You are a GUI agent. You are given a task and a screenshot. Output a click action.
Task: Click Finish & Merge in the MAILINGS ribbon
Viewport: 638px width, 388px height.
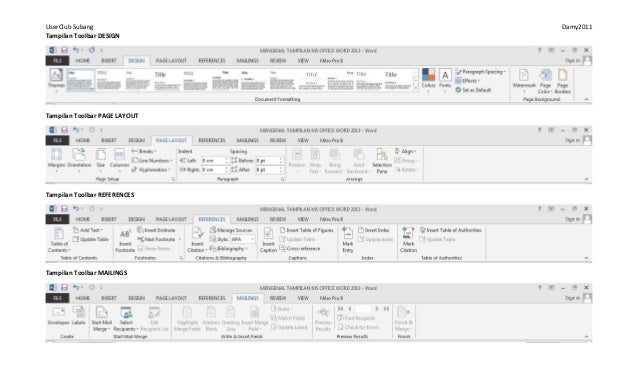[x=403, y=318]
